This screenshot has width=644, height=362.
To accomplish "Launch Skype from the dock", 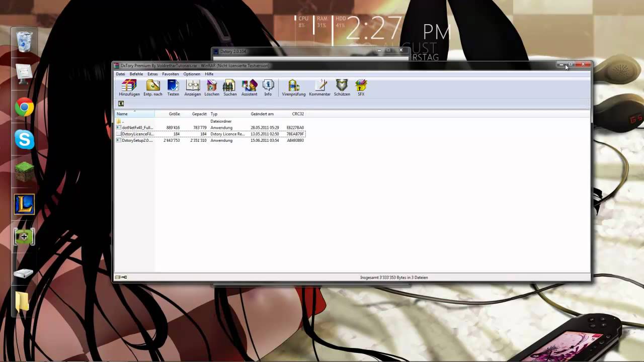I will click(x=24, y=139).
